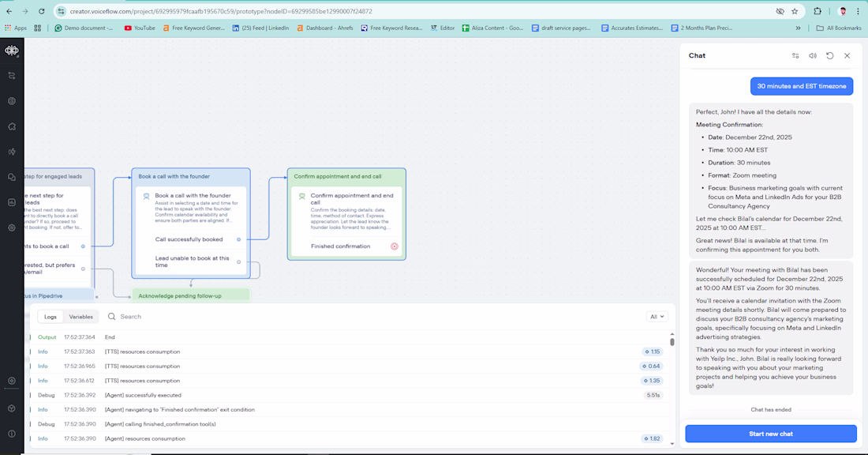The width and height of the screenshot is (868, 455).
Task: Click the 'Chat has ended' status text
Action: pyautogui.click(x=771, y=409)
